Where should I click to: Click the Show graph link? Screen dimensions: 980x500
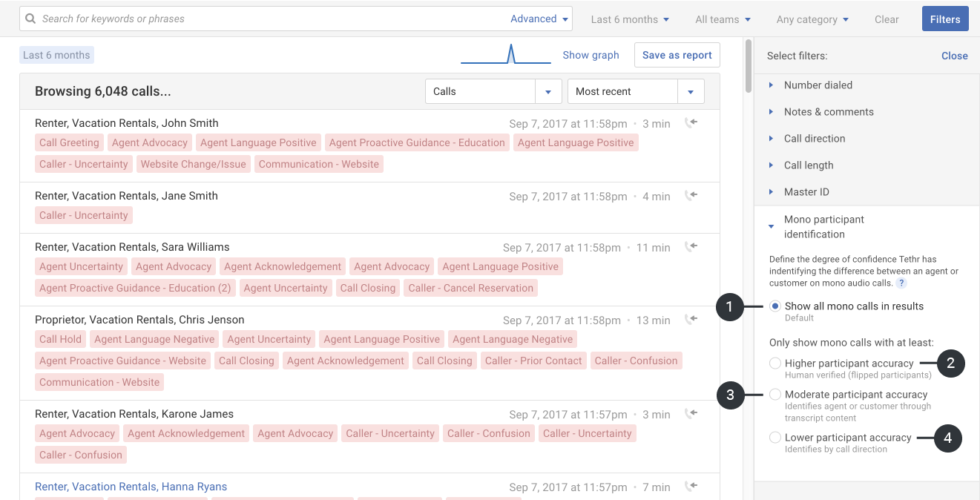(x=591, y=55)
